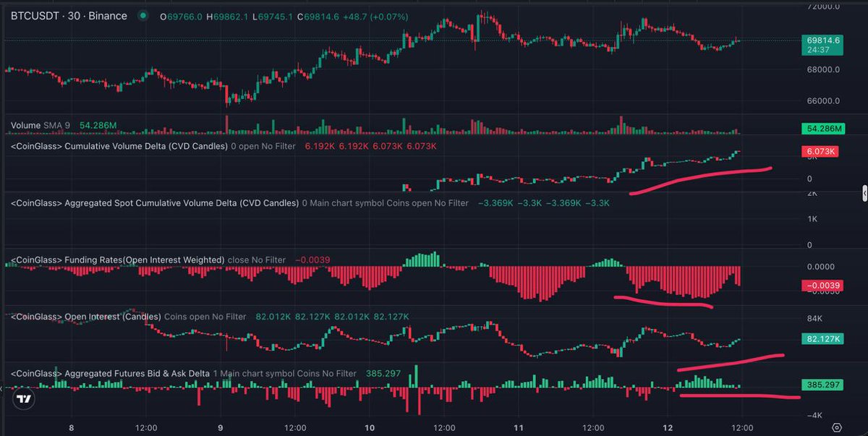Toggle the side panel collapse arrow handle
The image size is (868, 436).
[x=864, y=193]
